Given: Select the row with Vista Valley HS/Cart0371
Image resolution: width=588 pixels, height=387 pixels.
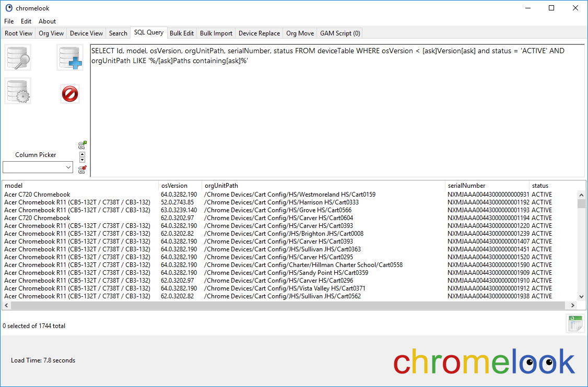Looking at the screenshot, I should pos(290,288).
